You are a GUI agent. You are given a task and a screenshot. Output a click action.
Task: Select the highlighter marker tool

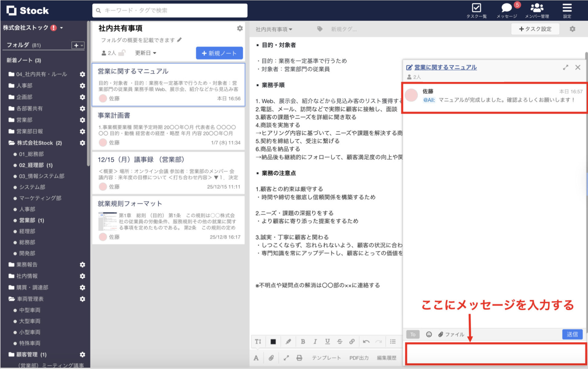288,342
